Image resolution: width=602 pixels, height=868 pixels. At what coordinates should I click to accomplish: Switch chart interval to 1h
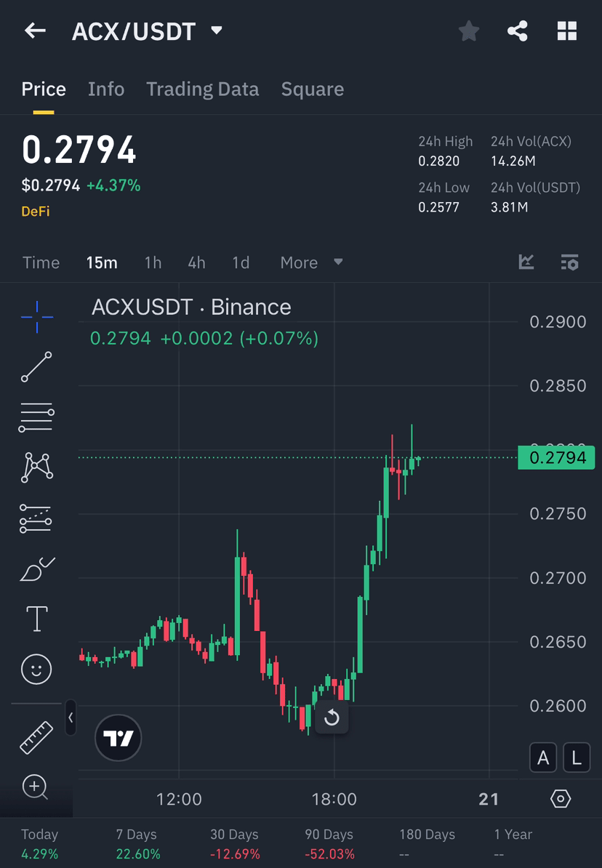153,262
